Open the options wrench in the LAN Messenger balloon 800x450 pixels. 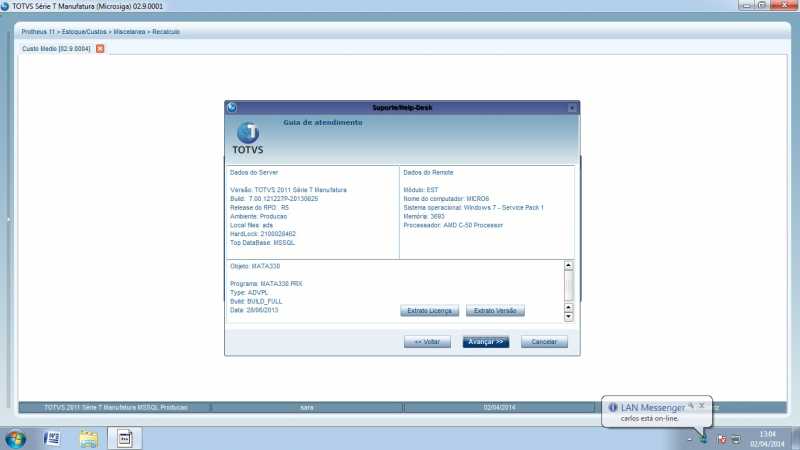691,406
